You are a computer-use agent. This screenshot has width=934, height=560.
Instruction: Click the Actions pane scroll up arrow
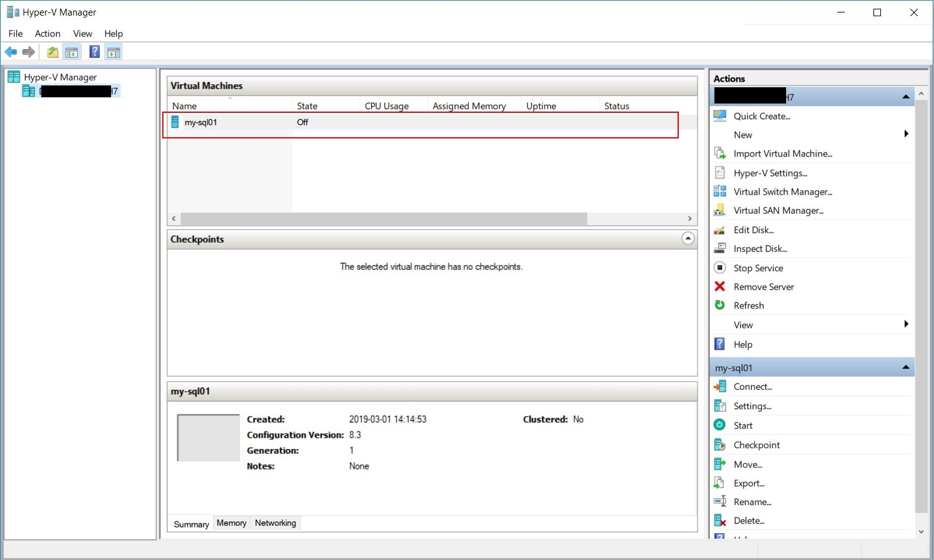[x=922, y=94]
